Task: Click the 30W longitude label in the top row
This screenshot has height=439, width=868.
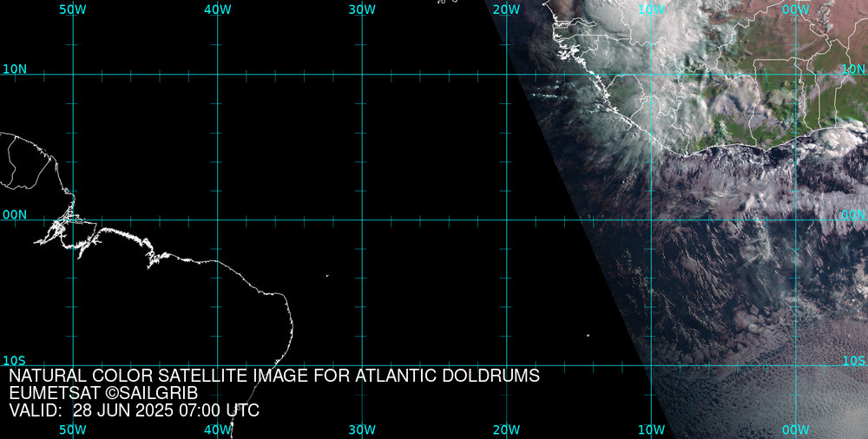Action: click(363, 10)
